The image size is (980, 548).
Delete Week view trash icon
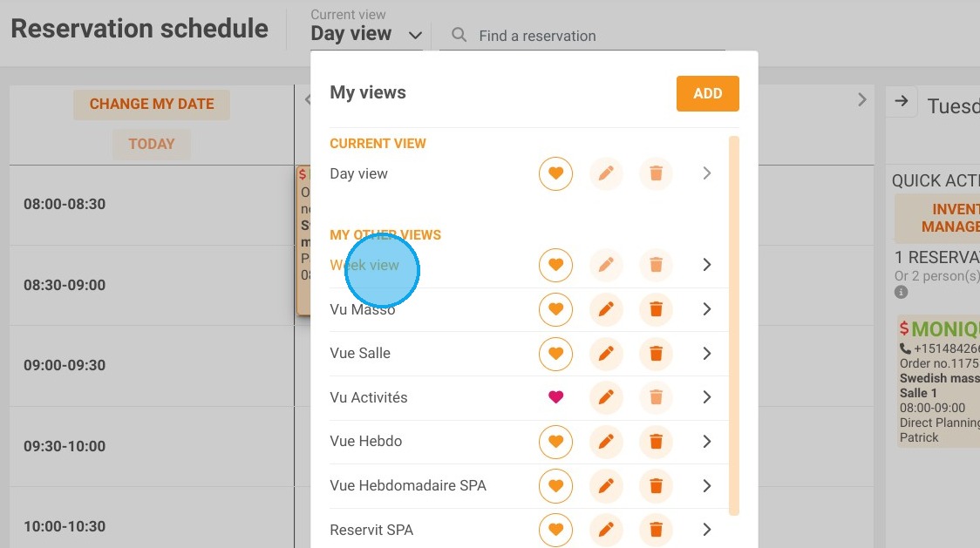point(656,265)
